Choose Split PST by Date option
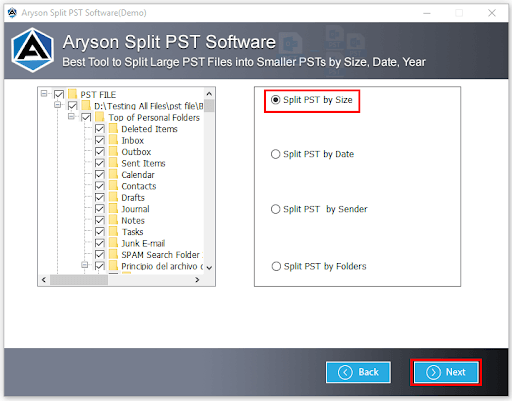 275,154
